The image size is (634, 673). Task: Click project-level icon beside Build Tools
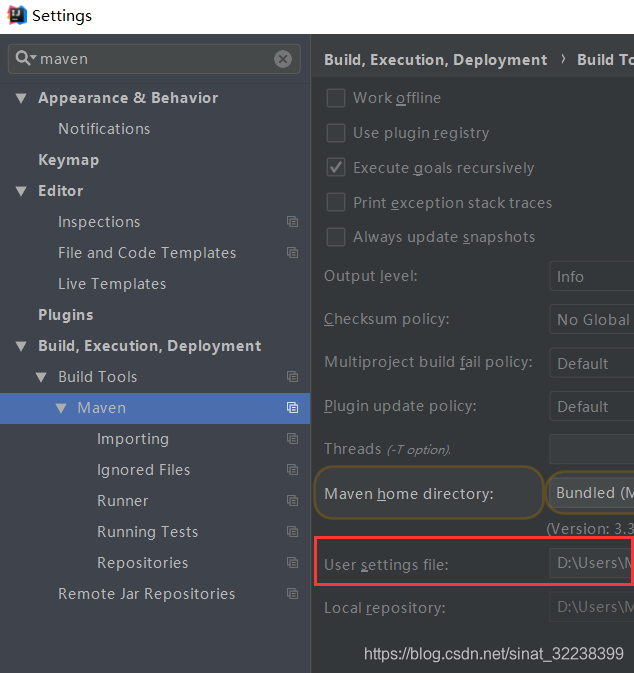(292, 376)
